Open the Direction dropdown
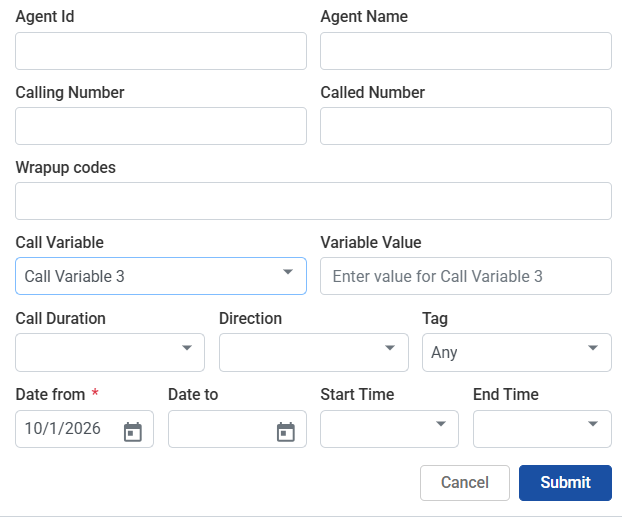This screenshot has width=622, height=517. (314, 352)
